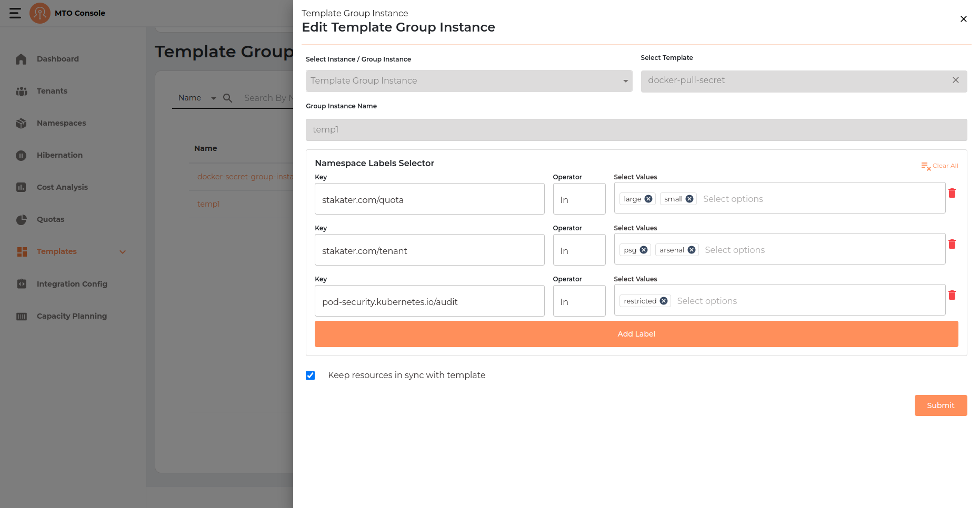This screenshot has height=508, width=980.
Task: Uncheck Keep resources in sync with template
Action: click(311, 375)
